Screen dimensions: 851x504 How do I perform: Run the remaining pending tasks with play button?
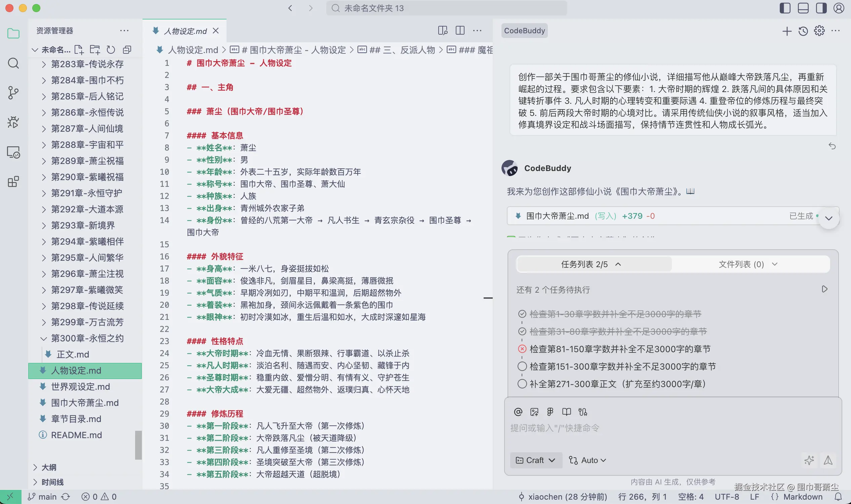click(x=824, y=289)
